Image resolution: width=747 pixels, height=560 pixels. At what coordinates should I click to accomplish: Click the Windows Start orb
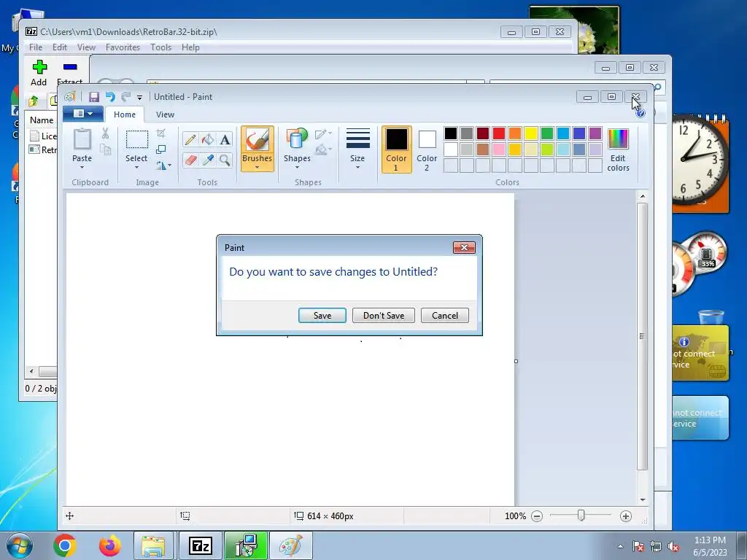tap(20, 545)
